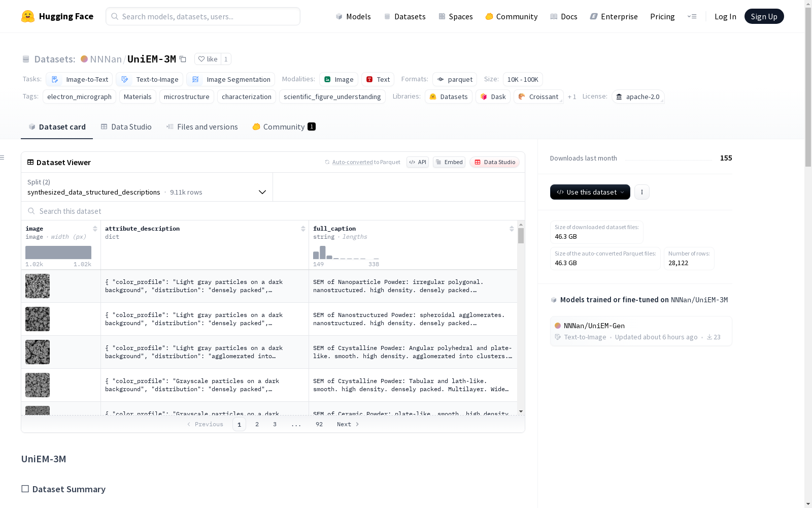Go to page 3 of the dataset

275,424
